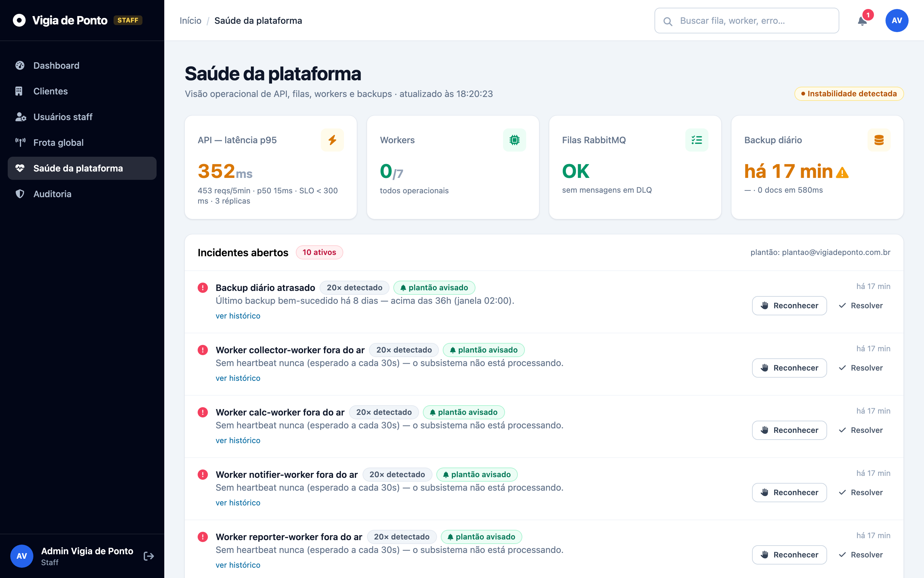Click the alert icon for calc-worker incident
Screen dimensions: 924x578
point(203,412)
